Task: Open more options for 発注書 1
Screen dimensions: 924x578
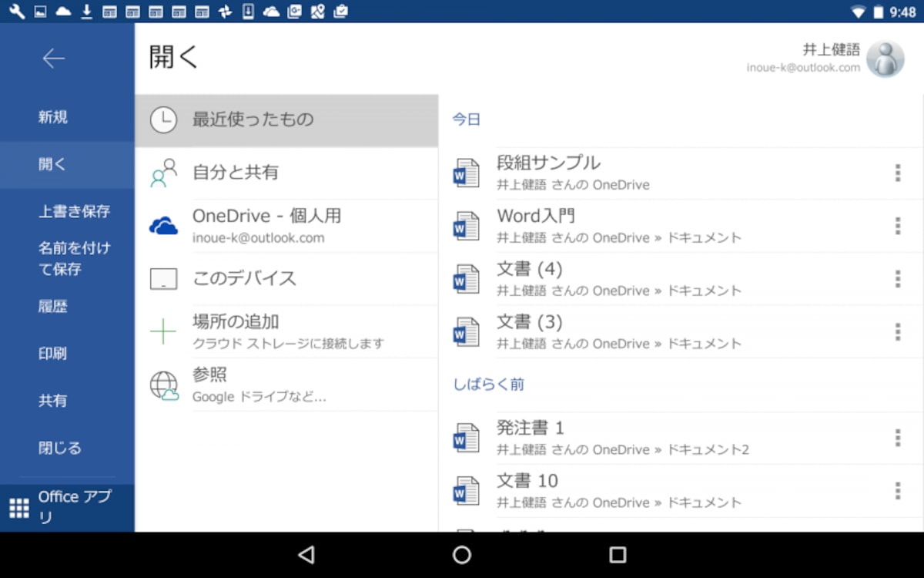Action: (x=898, y=438)
